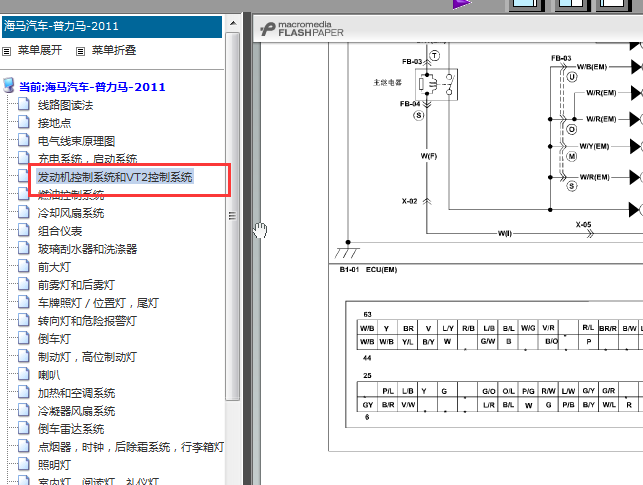Open the 冷却风扇系统 entry

[71, 213]
